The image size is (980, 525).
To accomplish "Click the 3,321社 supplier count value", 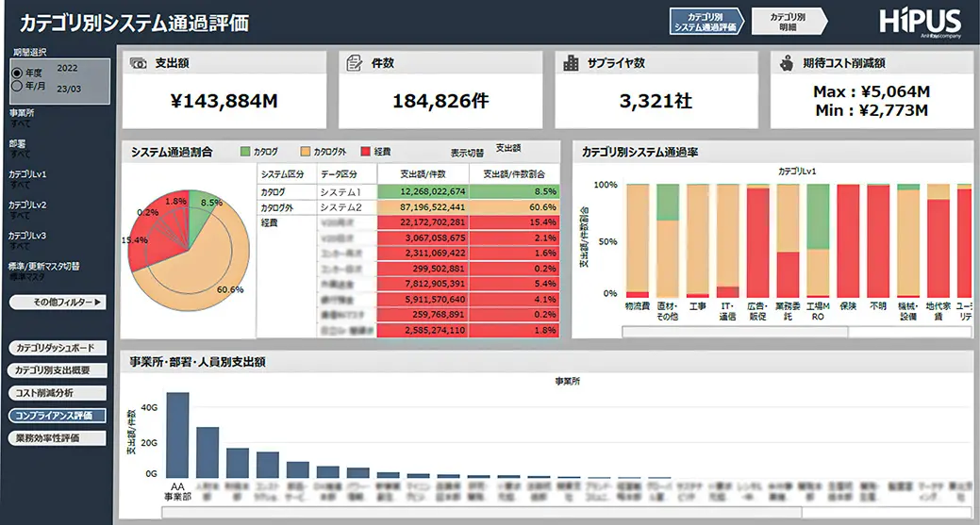I will (656, 101).
